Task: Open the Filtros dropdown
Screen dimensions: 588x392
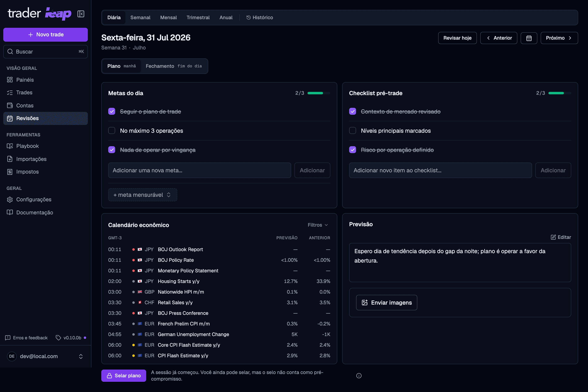Action: pos(318,225)
